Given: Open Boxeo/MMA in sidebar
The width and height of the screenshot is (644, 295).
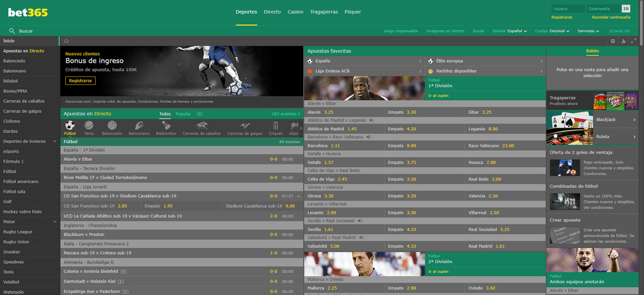Looking at the screenshot, I should tap(30, 91).
